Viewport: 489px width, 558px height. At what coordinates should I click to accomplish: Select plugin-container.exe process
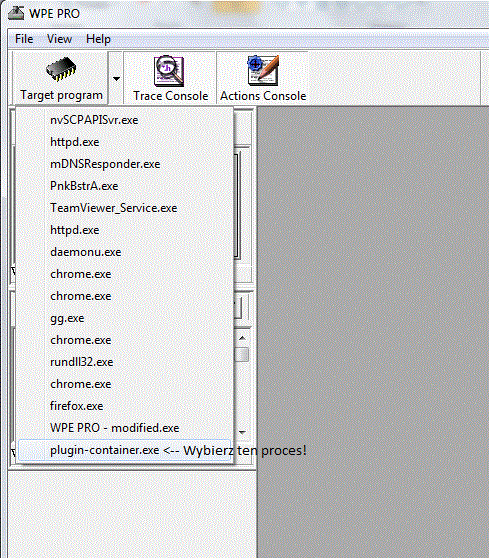[x=125, y=450]
